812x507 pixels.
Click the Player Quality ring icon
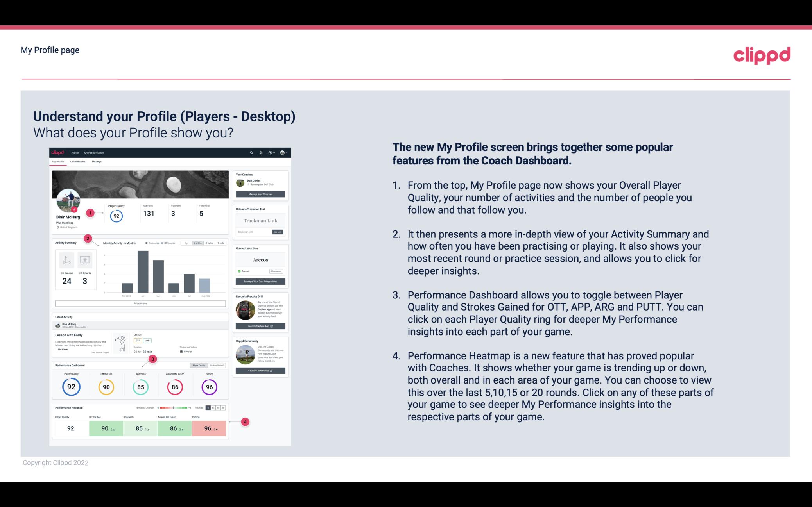[x=71, y=387]
